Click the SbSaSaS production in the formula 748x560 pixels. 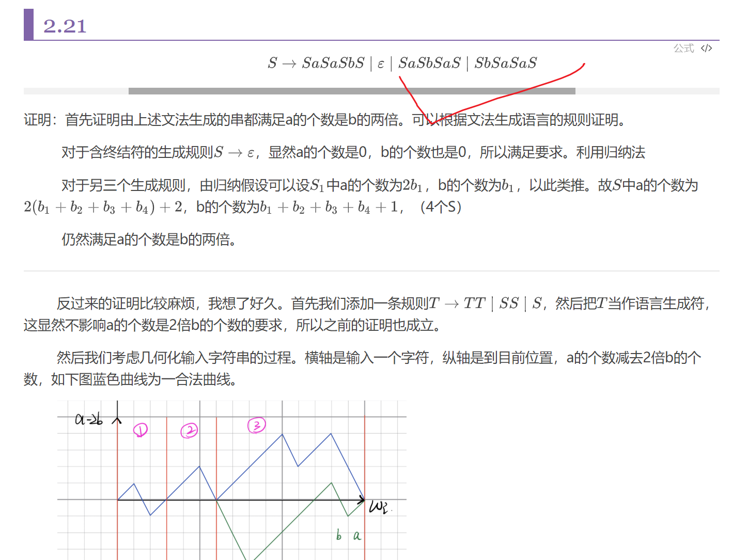pyautogui.click(x=506, y=63)
